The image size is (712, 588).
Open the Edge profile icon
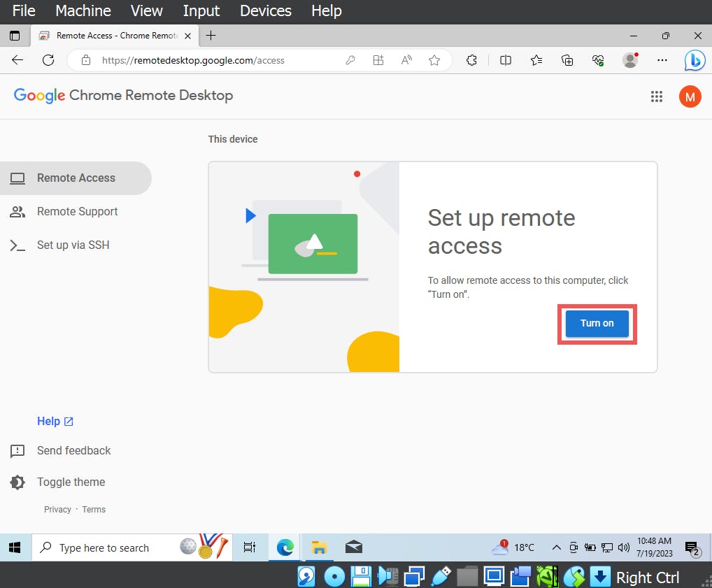(x=630, y=60)
